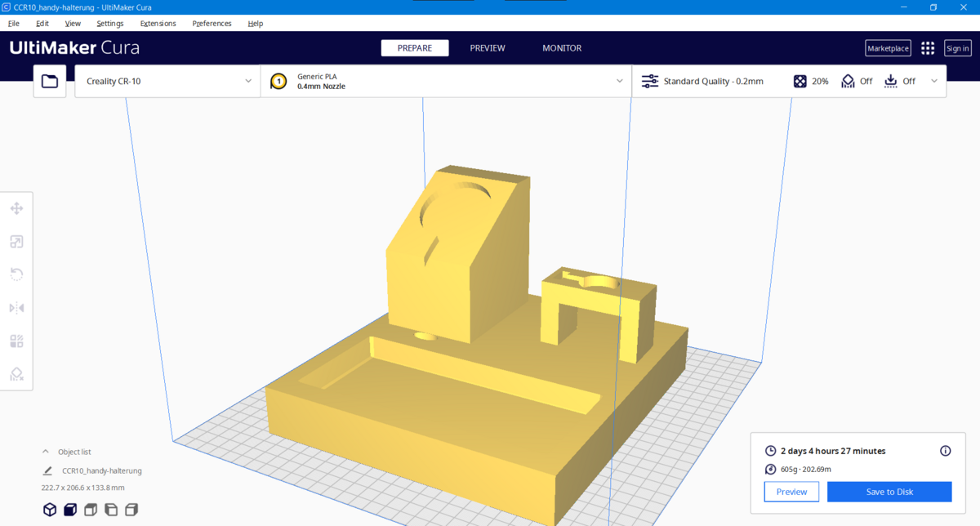980x526 pixels.
Task: Click the object name CCR10_handy-halterung in the list
Action: coord(102,470)
